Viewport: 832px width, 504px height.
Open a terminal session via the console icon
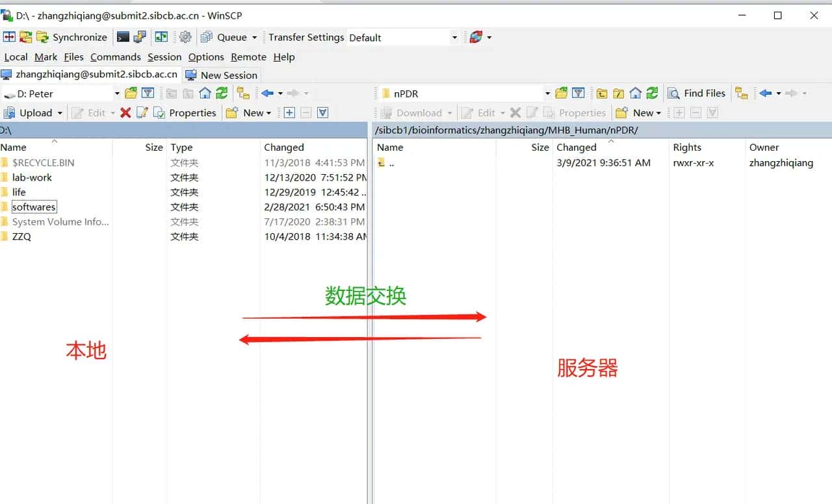123,37
